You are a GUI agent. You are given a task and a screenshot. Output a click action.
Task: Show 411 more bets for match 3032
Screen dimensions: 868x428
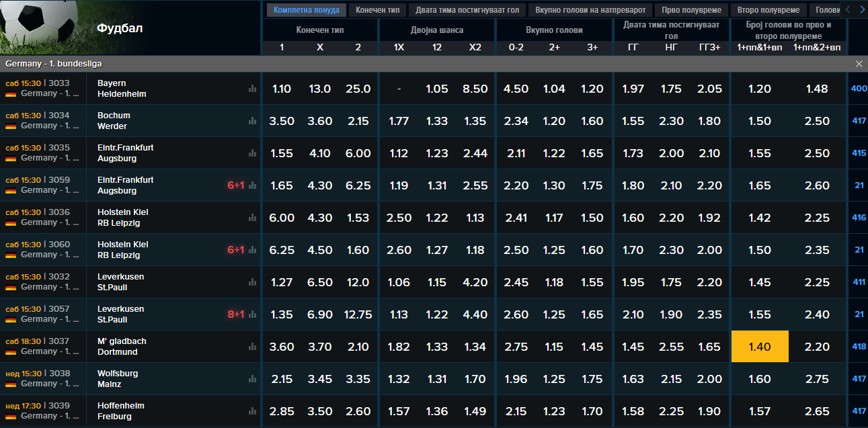(859, 282)
